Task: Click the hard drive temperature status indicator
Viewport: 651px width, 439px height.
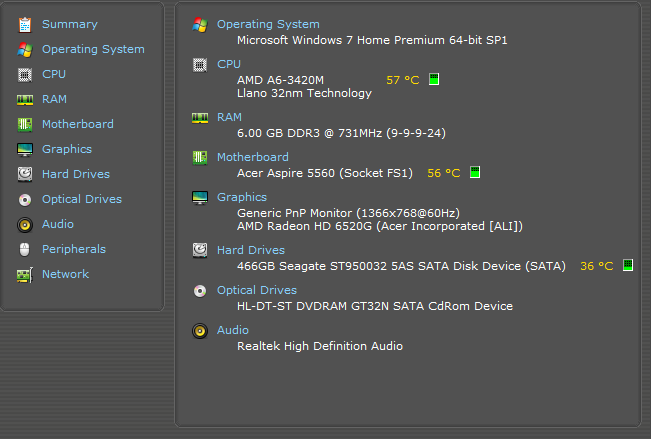Action: [628, 265]
